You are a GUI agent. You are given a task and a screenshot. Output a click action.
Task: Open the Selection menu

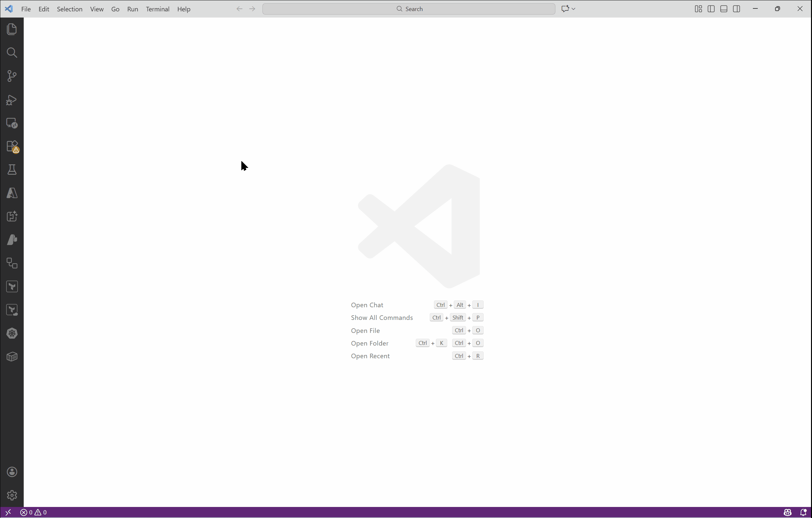[x=70, y=9]
